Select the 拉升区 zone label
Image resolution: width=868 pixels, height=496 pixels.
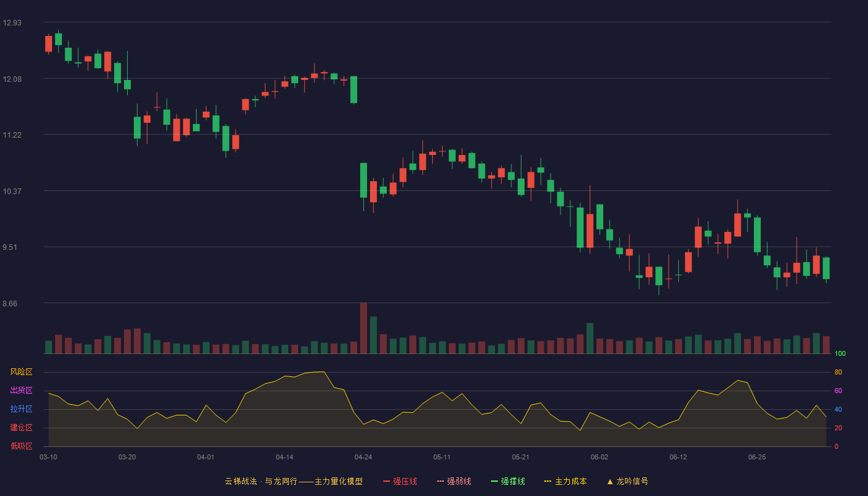21,409
